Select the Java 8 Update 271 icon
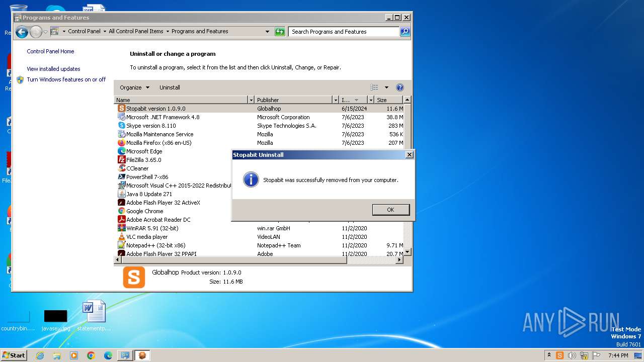The width and height of the screenshot is (644, 362). coord(121,194)
